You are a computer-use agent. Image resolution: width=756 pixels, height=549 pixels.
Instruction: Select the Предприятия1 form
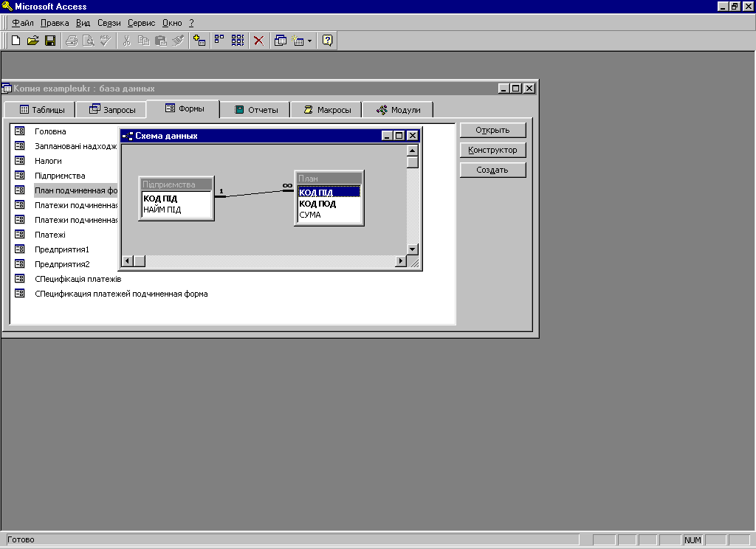point(62,249)
